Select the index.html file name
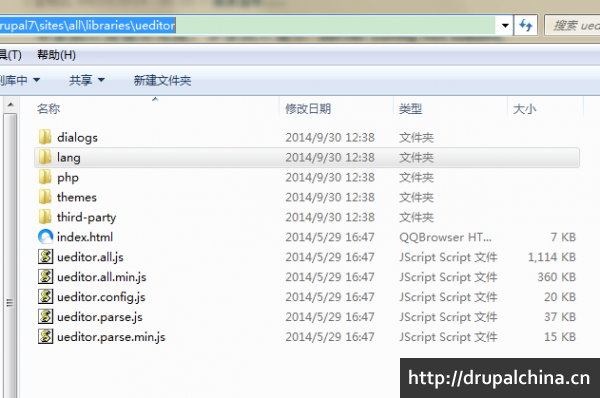 click(x=85, y=237)
